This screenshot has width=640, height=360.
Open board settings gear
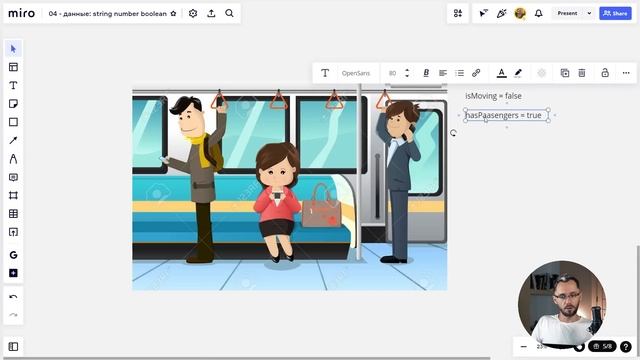click(193, 13)
